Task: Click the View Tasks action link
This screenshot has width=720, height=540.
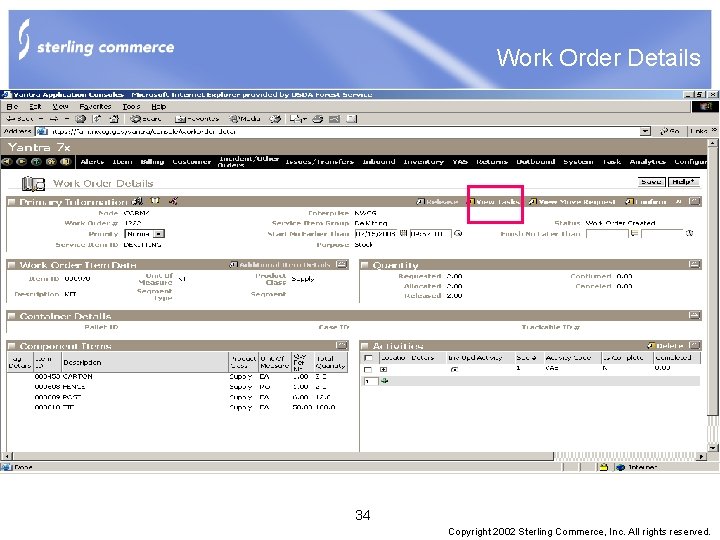Action: 495,202
